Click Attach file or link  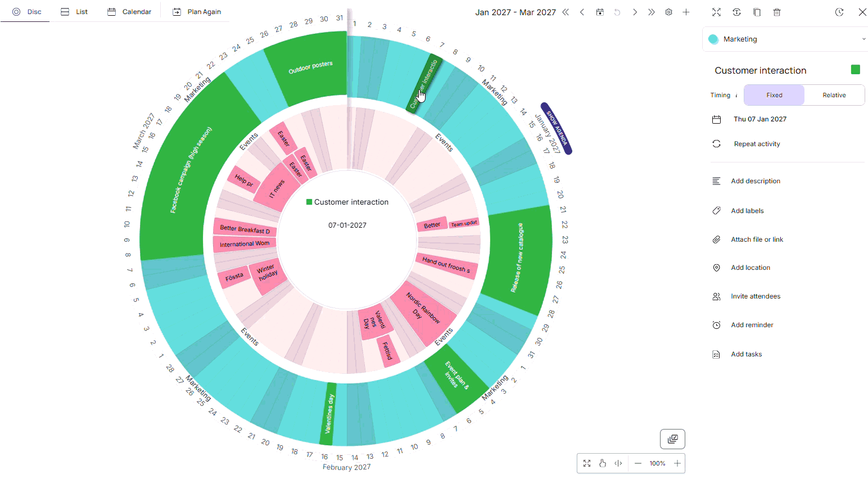[x=757, y=239]
